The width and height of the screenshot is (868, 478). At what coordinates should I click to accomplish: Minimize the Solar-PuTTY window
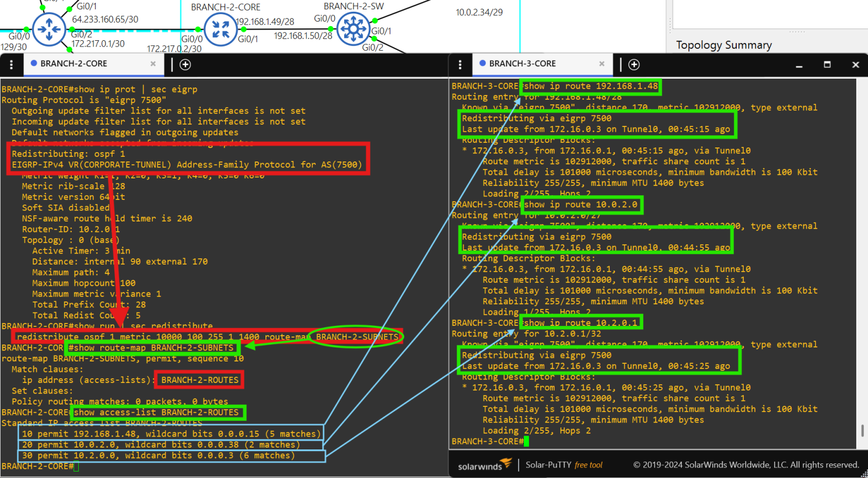pos(799,65)
